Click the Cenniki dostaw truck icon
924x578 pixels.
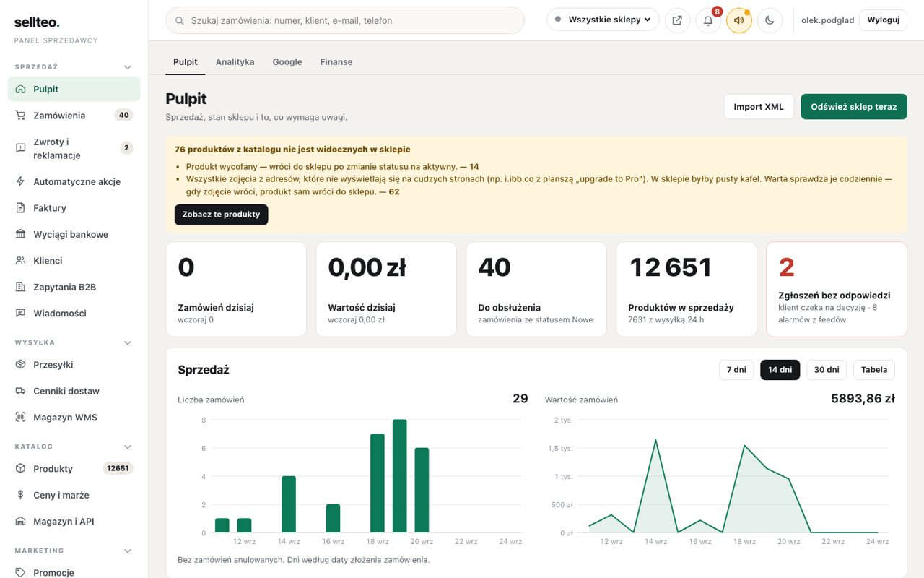coord(20,391)
